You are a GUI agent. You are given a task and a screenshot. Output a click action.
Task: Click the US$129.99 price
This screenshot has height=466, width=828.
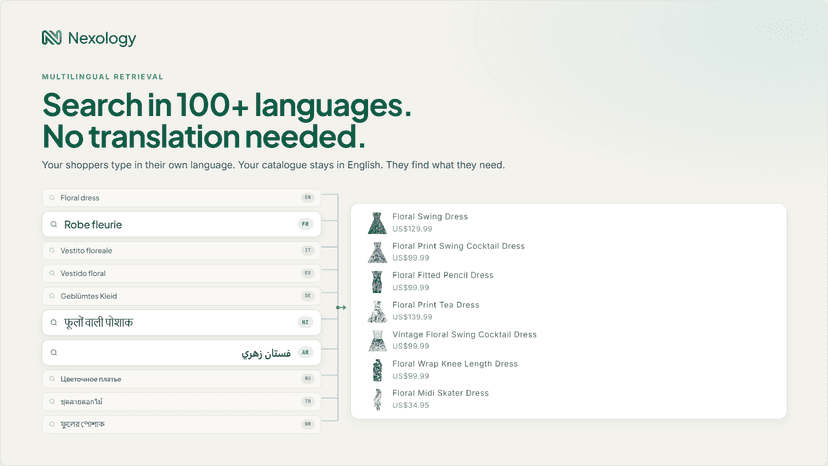tap(412, 229)
